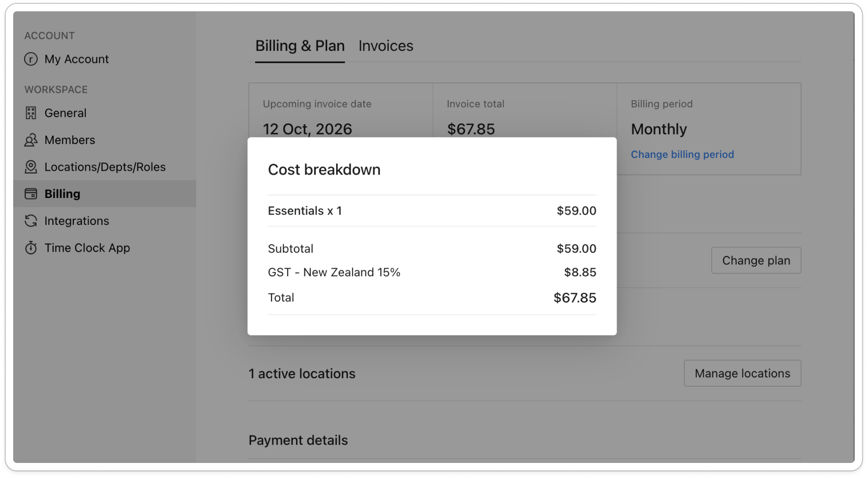Go to General workspace settings
This screenshot has height=478, width=868.
104,113
